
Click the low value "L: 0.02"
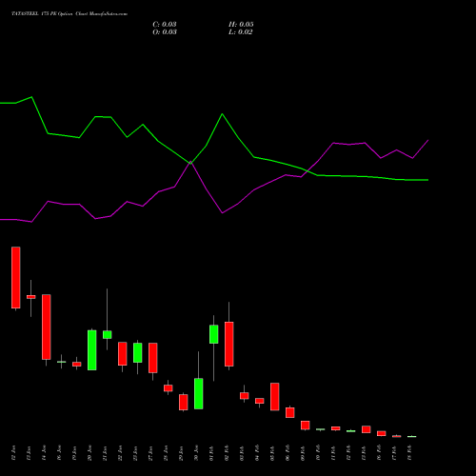click(x=241, y=32)
